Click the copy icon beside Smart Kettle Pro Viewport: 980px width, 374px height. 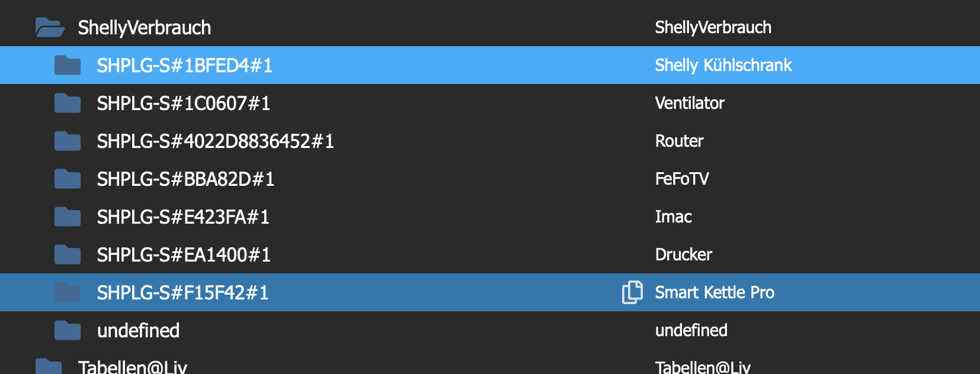click(x=632, y=292)
